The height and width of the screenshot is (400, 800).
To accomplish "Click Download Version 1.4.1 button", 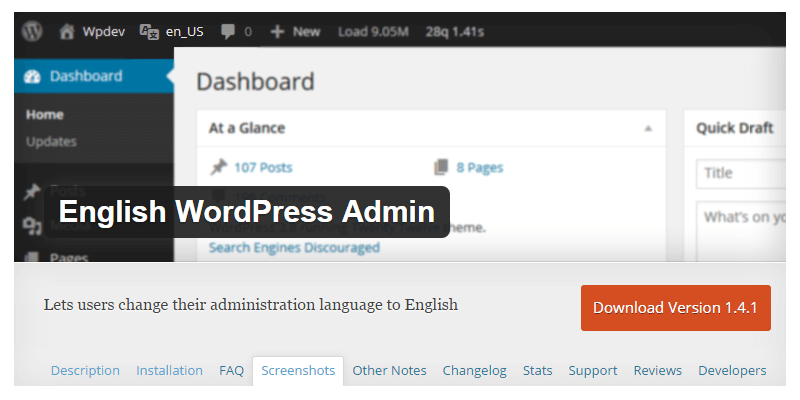I will [x=675, y=307].
